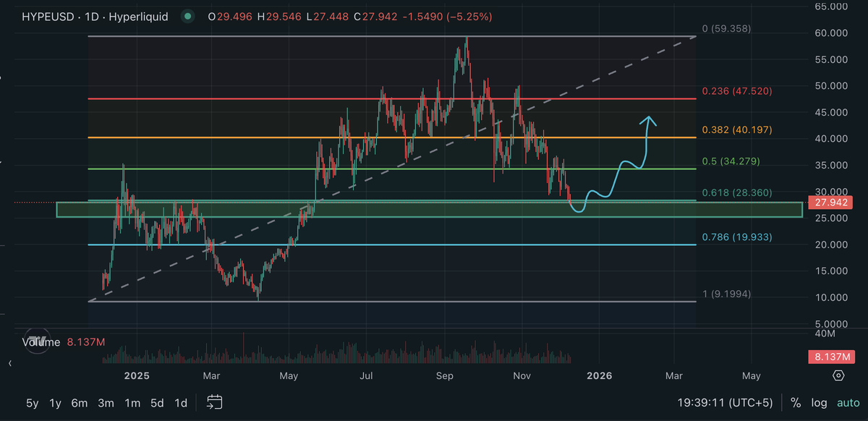Collapse the indicator pane arrow beside Volume
The height and width of the screenshot is (421, 868).
click(x=10, y=363)
